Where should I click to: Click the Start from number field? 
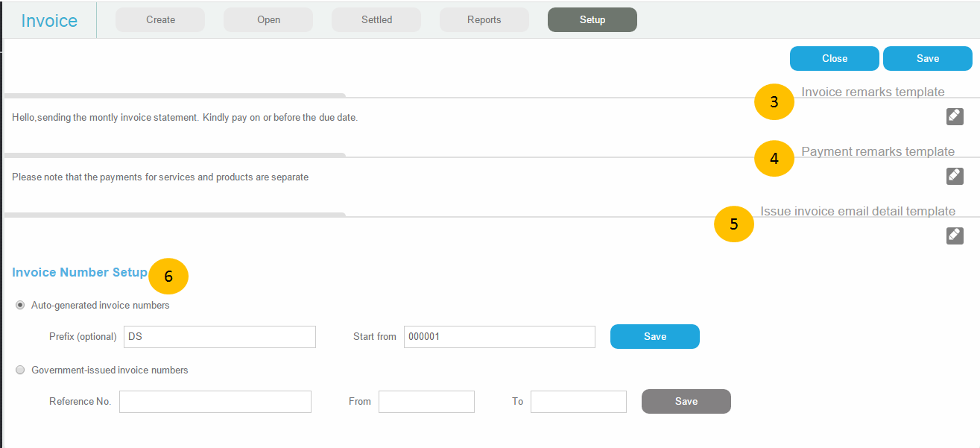[499, 337]
